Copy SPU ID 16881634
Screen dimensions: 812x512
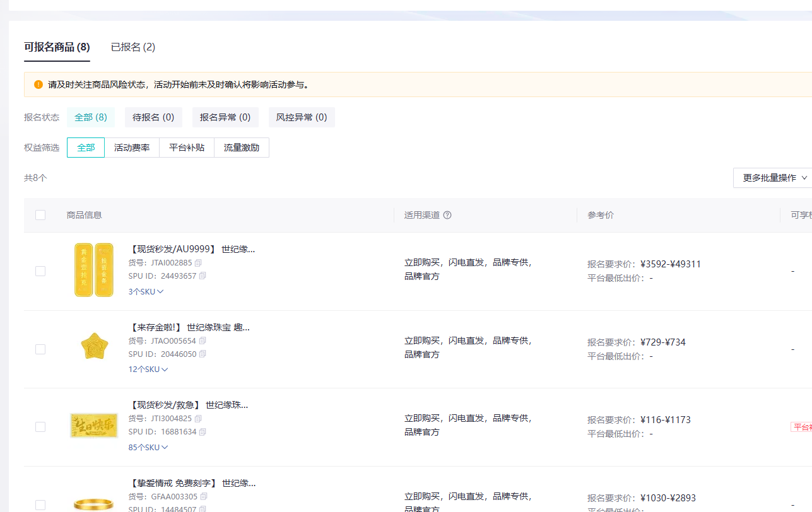click(203, 432)
